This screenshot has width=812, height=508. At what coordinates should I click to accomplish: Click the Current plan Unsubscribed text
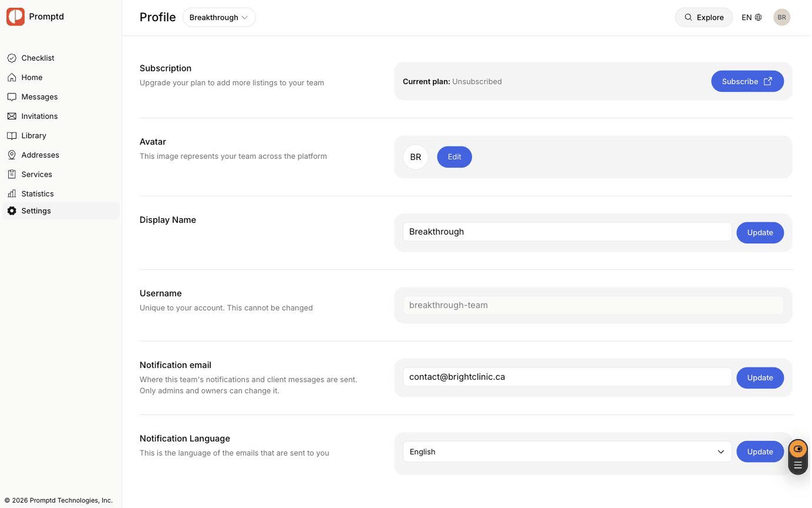pyautogui.click(x=452, y=82)
